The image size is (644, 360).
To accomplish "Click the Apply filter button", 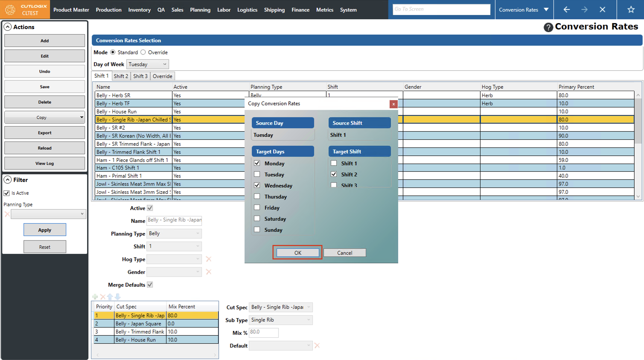I will pyautogui.click(x=45, y=230).
